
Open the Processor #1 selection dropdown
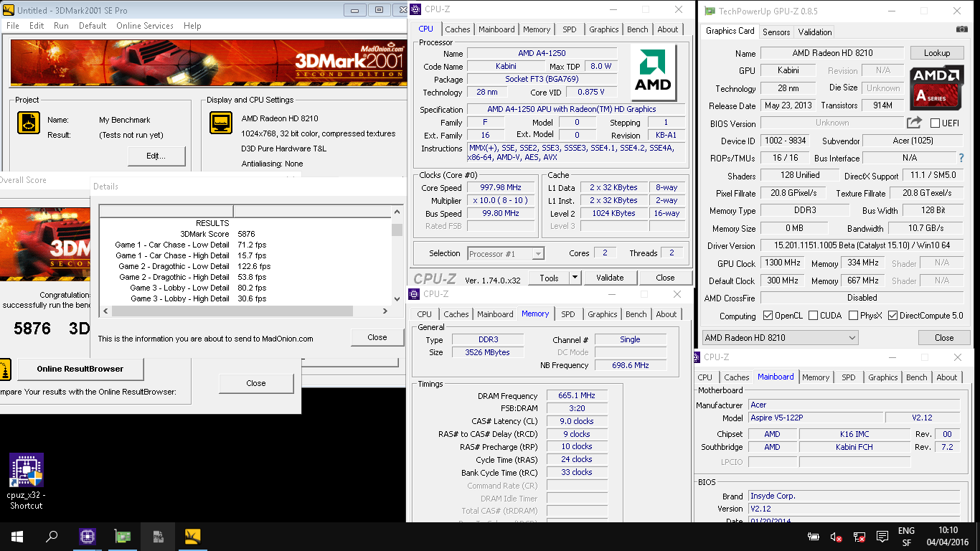click(x=506, y=253)
